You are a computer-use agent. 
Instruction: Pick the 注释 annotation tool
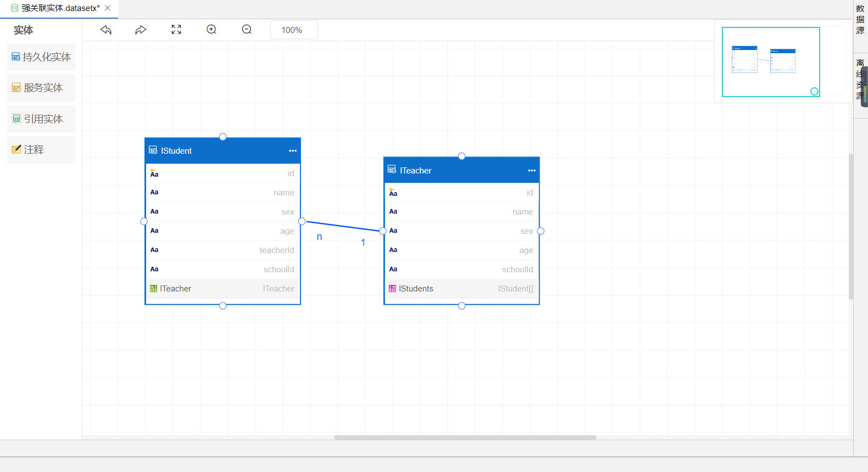coord(41,150)
